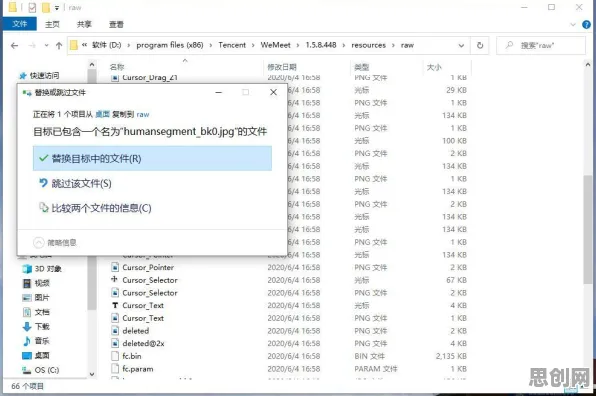Select program files (x86) in address path
Screen dimensions: 596x396
[170, 45]
